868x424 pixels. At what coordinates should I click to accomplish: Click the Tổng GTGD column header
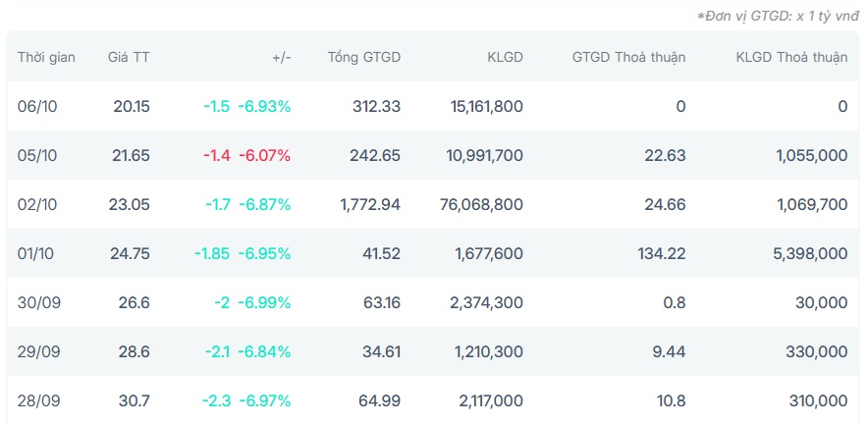363,57
